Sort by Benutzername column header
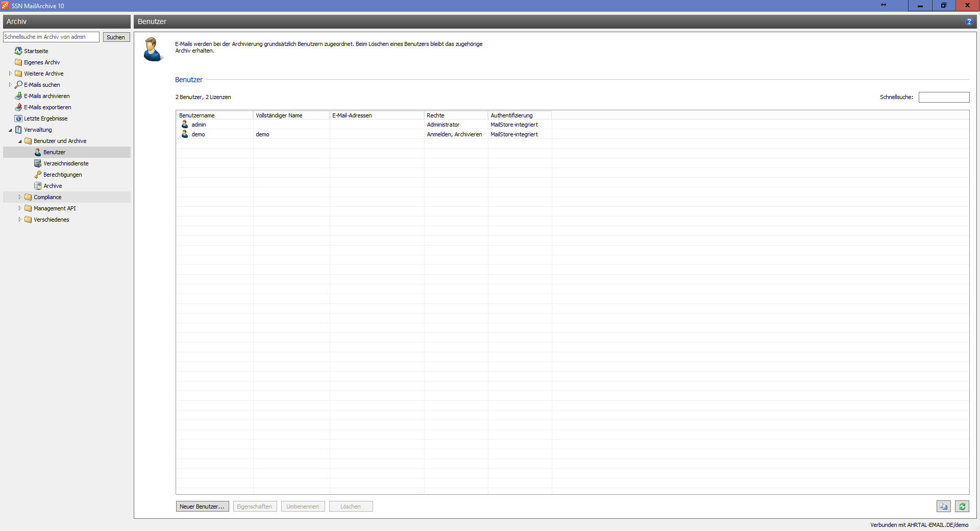 point(214,115)
